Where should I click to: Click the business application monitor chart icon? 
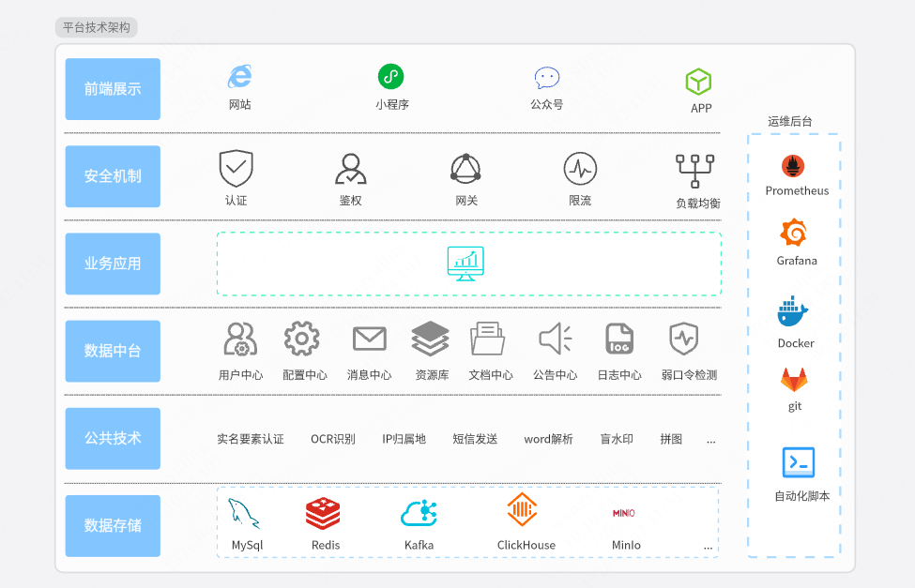465,264
